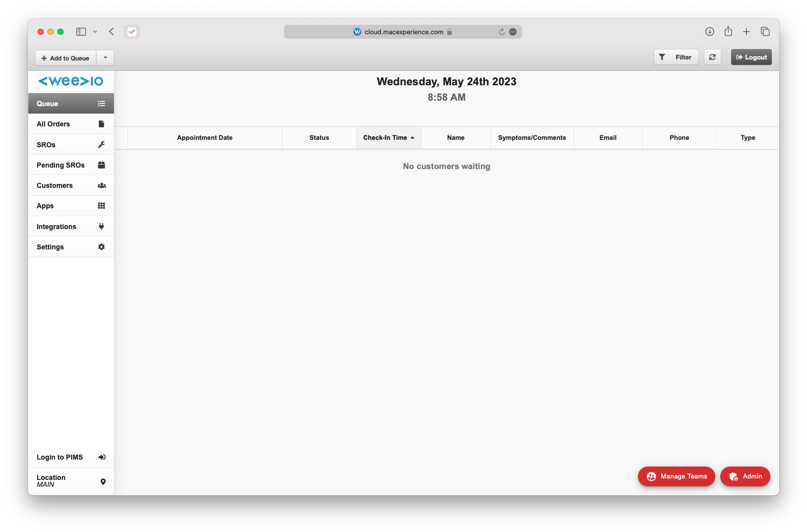This screenshot has width=807, height=532.
Task: Go back with the Safari back arrow
Action: (x=112, y=32)
